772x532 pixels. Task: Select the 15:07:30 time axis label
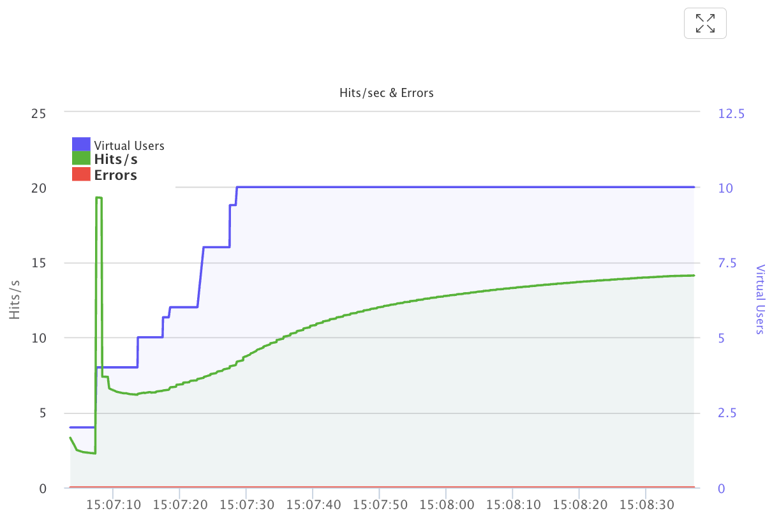coord(246,505)
